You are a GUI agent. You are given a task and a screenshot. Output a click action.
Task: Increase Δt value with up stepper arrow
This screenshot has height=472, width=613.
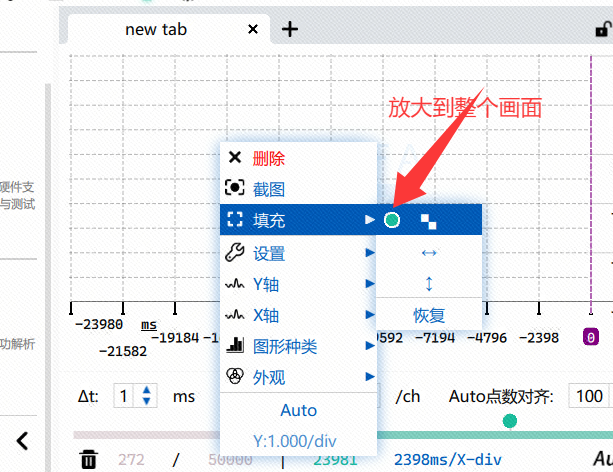[147, 390]
